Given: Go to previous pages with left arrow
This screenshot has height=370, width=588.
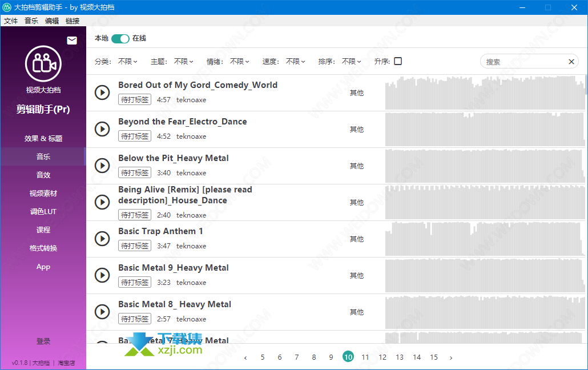Looking at the screenshot, I should point(245,357).
